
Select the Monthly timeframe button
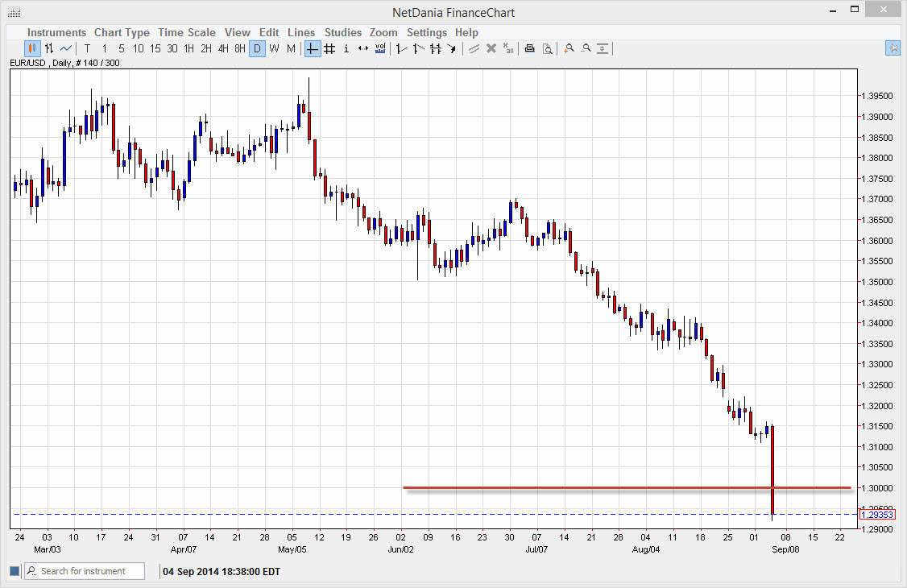pos(289,48)
